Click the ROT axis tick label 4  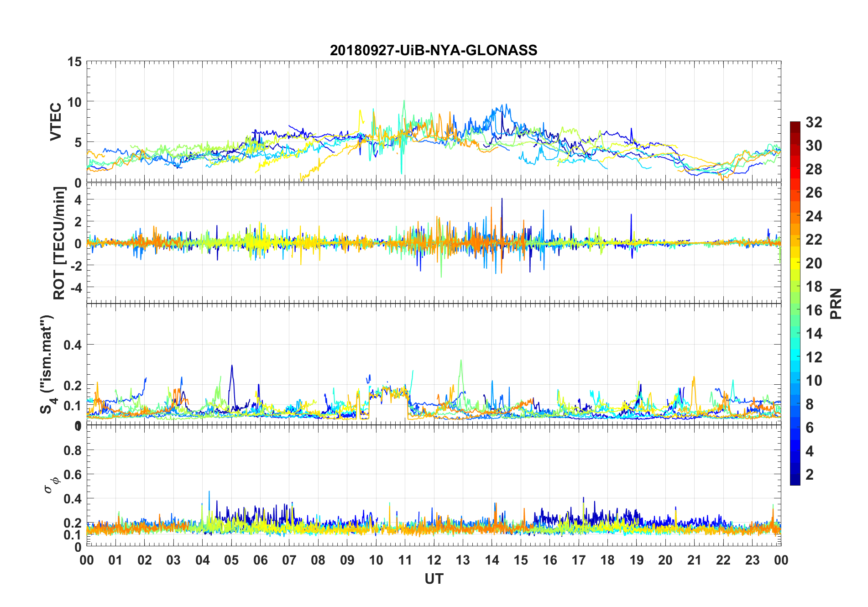(x=78, y=199)
